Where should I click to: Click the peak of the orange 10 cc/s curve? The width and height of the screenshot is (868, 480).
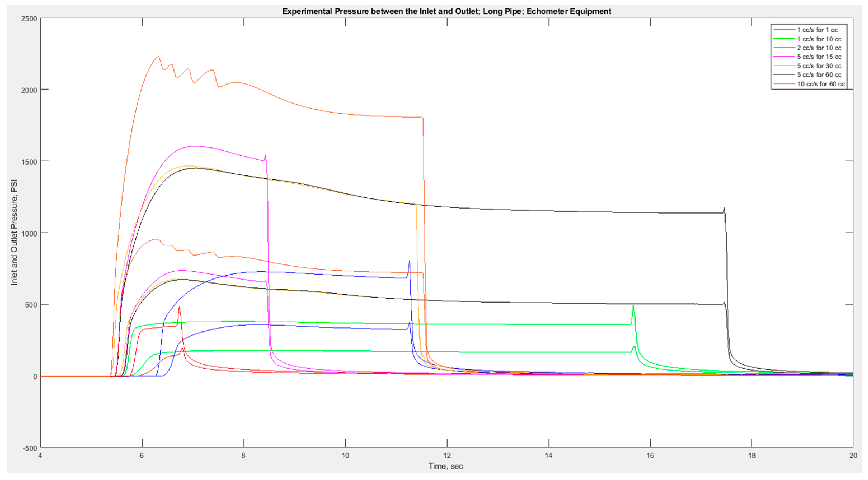pyautogui.click(x=158, y=56)
